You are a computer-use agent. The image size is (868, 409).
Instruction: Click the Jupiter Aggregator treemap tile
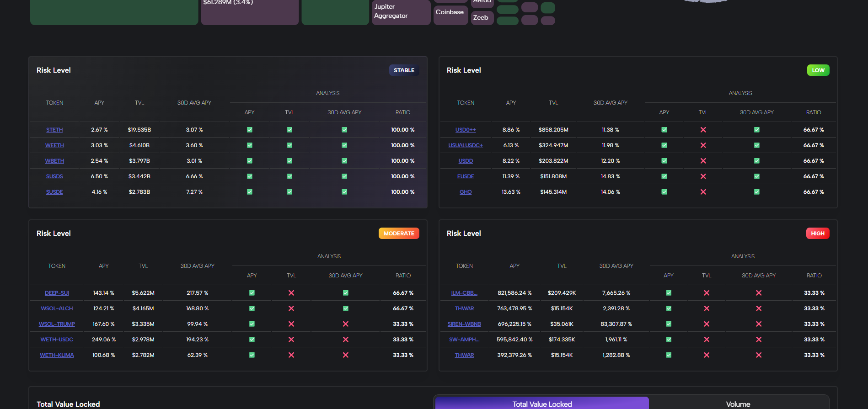401,12
